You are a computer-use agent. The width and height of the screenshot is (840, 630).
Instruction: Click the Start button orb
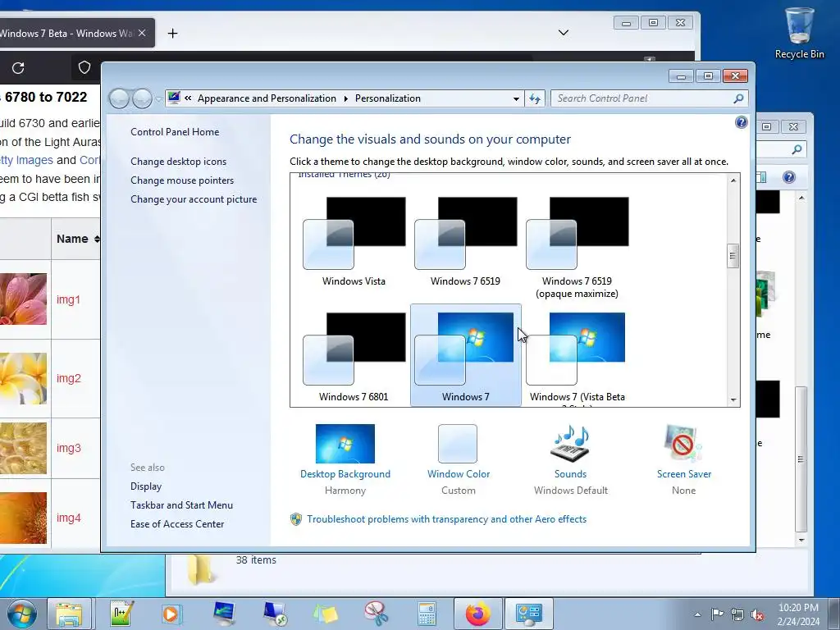click(x=21, y=614)
